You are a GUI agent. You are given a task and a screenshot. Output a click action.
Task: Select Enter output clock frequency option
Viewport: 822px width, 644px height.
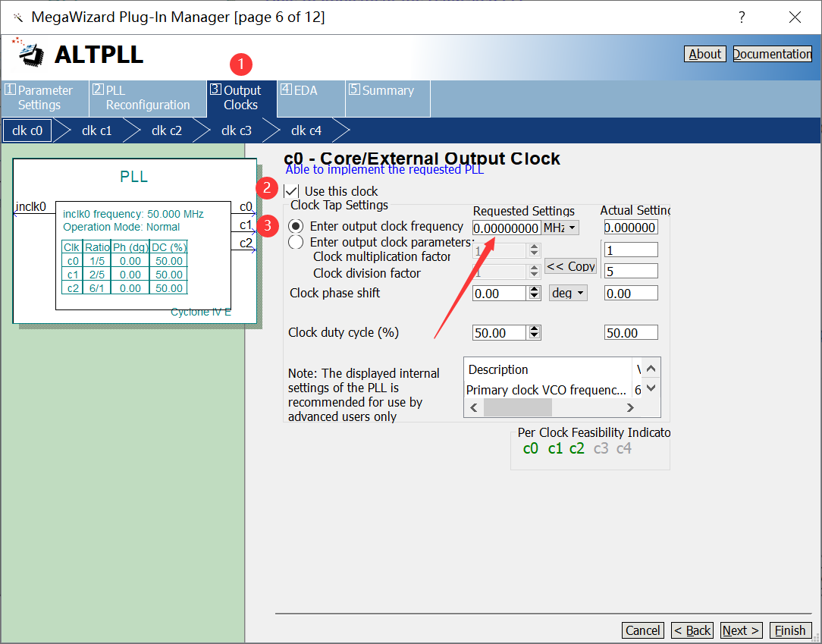296,227
